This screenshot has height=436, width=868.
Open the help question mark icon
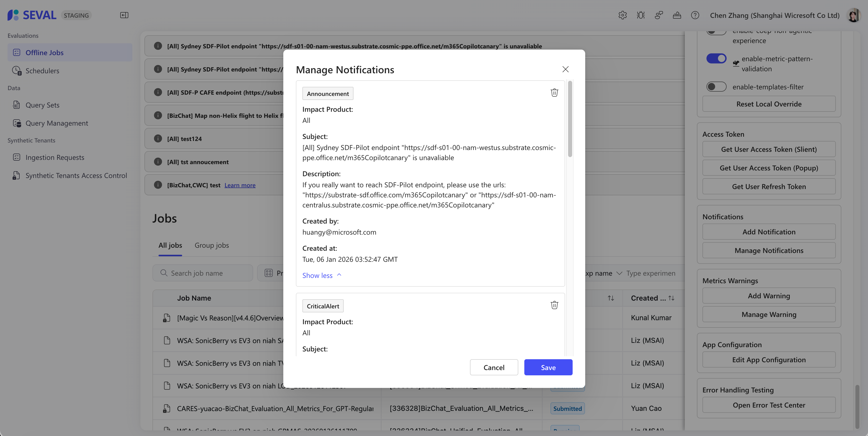[695, 15]
